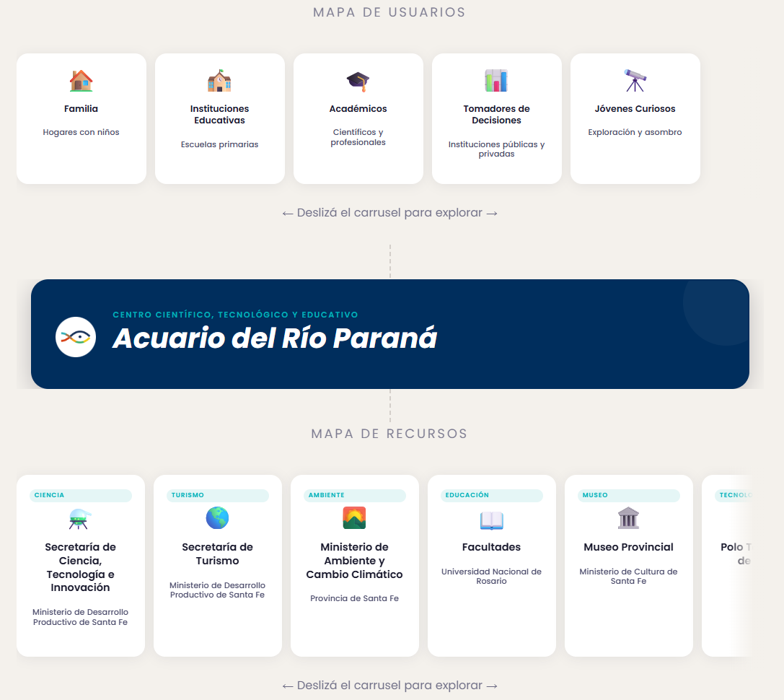Select the AMBIENTE tag label
This screenshot has height=700, width=784.
(355, 495)
